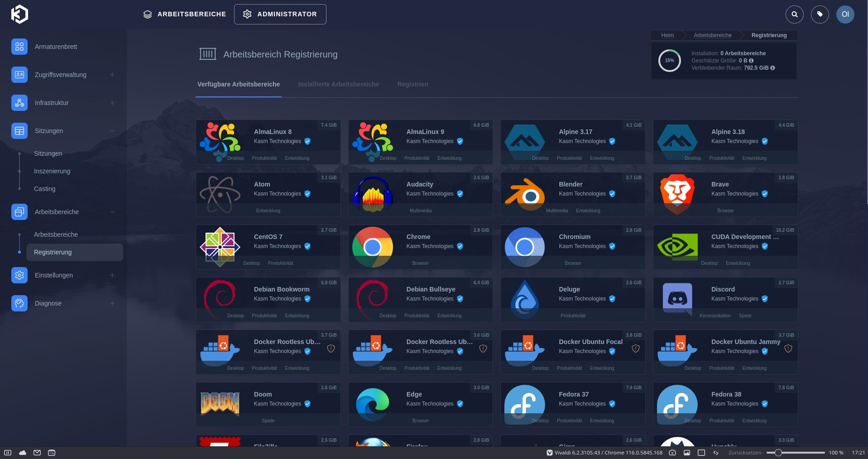The width and height of the screenshot is (868, 459).
Task: Select the Discord logo icon
Action: 677,299
